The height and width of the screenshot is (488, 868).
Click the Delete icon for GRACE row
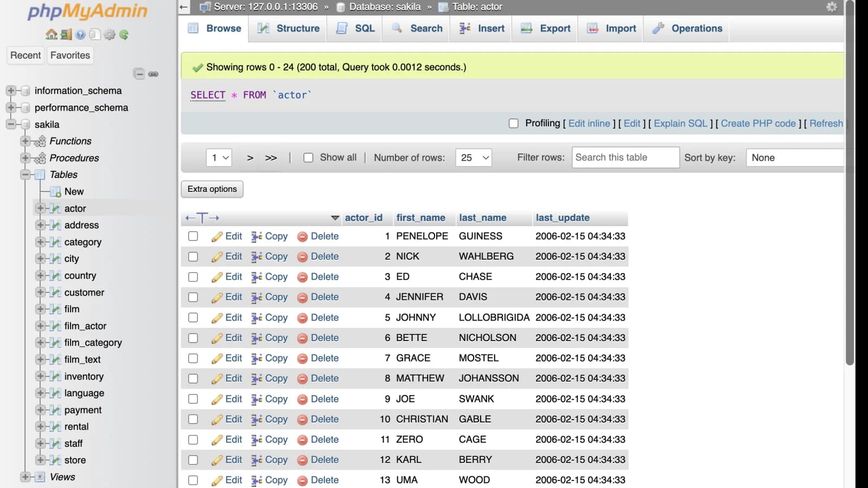pos(303,358)
